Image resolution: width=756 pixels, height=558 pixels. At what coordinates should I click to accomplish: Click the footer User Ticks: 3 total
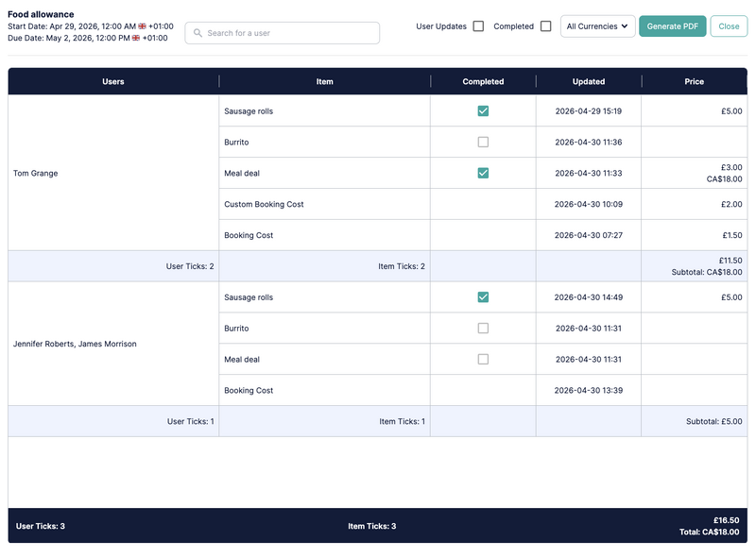[x=41, y=526]
